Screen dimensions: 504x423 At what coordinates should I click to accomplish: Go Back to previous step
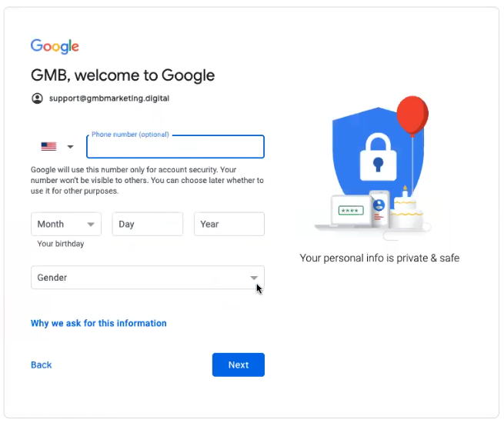coord(42,365)
